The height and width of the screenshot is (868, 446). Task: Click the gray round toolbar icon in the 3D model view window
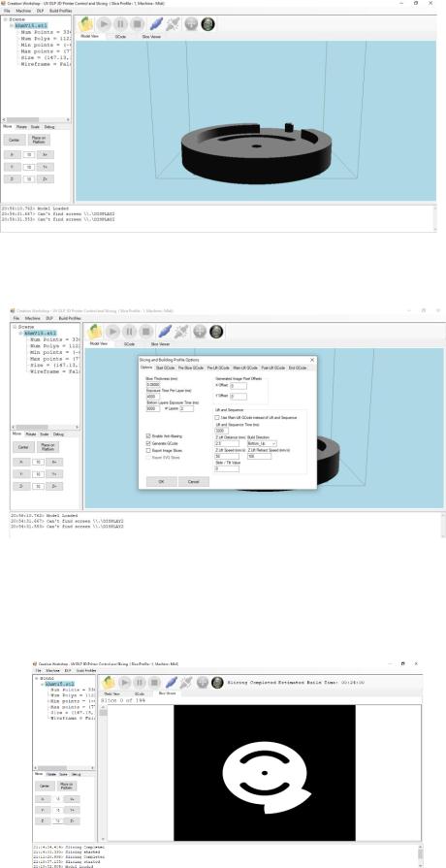coord(191,24)
